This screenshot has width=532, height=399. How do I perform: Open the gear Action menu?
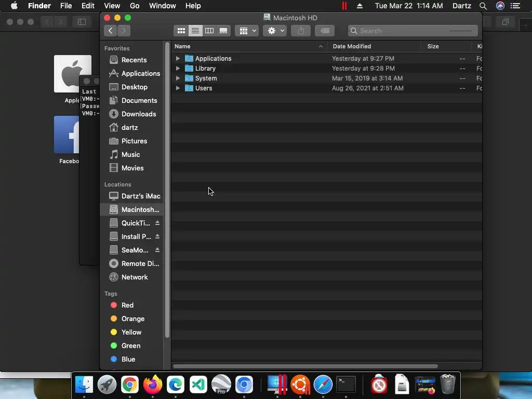(275, 31)
